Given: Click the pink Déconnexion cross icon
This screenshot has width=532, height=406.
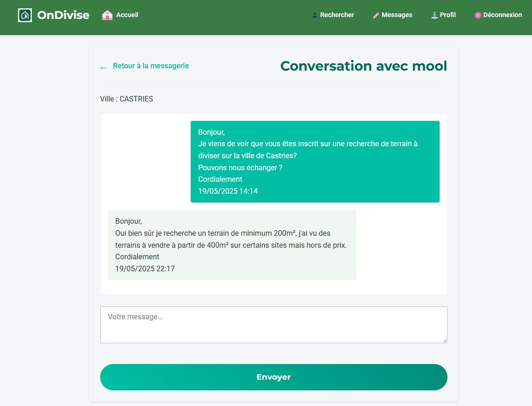Looking at the screenshot, I should [478, 15].
